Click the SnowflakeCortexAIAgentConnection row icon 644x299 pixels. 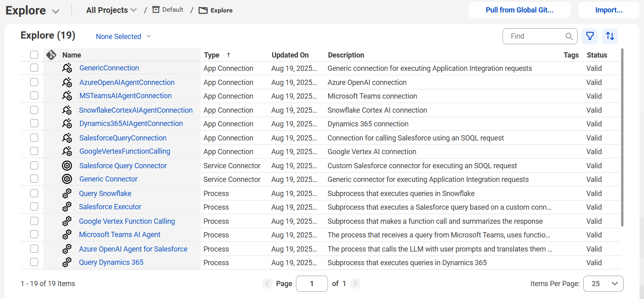(x=67, y=110)
